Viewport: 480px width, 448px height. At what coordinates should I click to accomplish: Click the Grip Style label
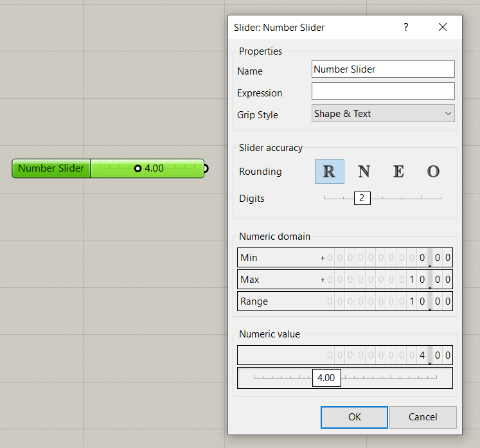click(258, 115)
